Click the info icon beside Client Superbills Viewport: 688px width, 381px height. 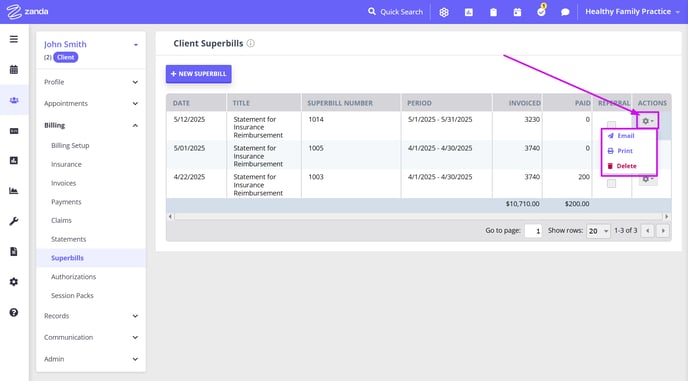251,43
